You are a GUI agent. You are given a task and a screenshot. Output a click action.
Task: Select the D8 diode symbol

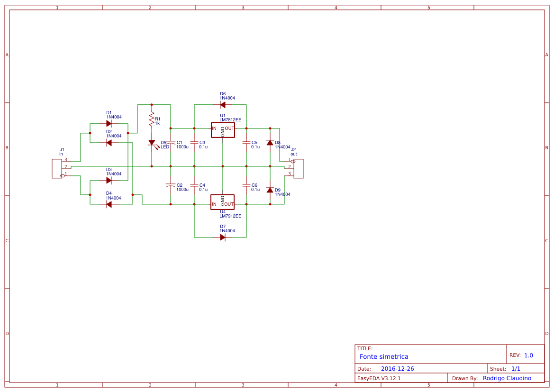coord(270,143)
